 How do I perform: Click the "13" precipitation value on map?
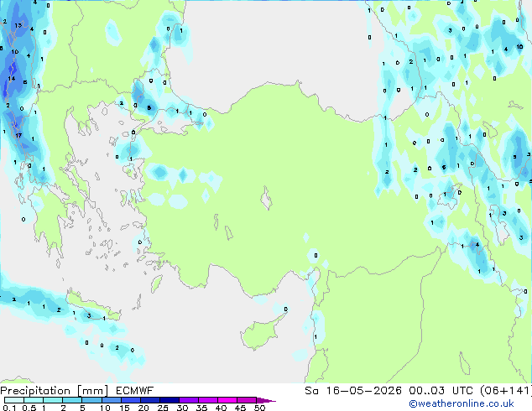click(x=18, y=25)
